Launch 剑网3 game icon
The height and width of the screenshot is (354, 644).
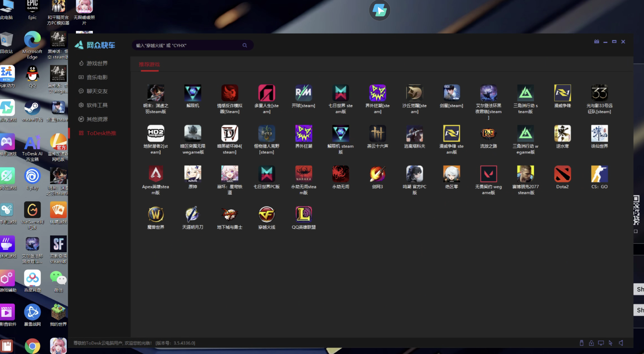pyautogui.click(x=377, y=174)
